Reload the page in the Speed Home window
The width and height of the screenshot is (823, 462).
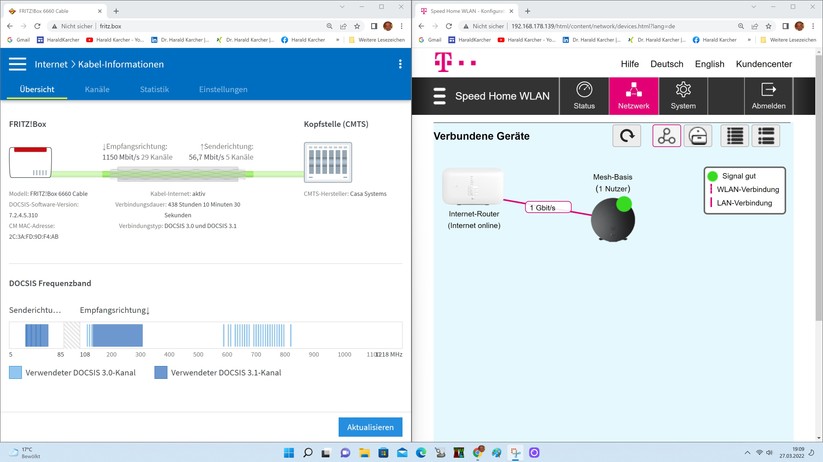coord(449,26)
